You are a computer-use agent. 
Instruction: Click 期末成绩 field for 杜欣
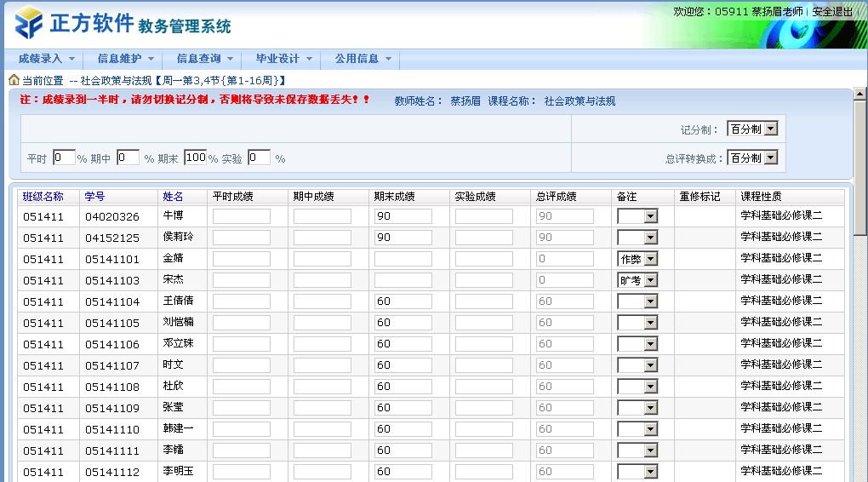[403, 386]
